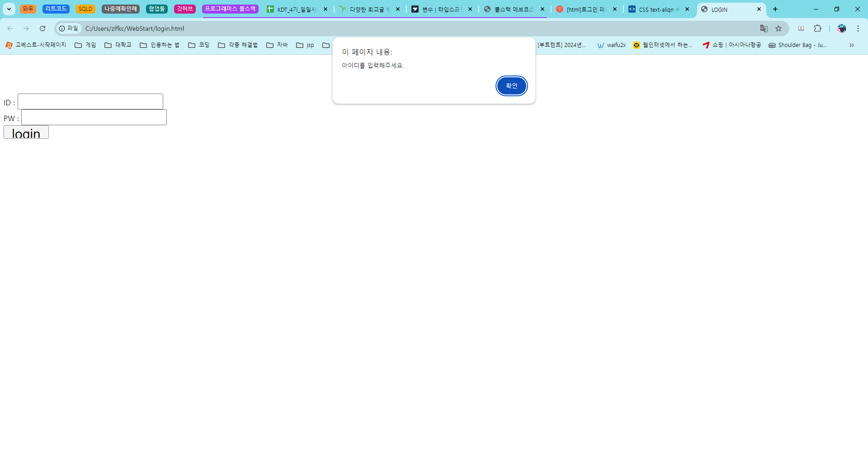
Task: Open the 코딩 bookmark folder
Action: click(x=199, y=45)
